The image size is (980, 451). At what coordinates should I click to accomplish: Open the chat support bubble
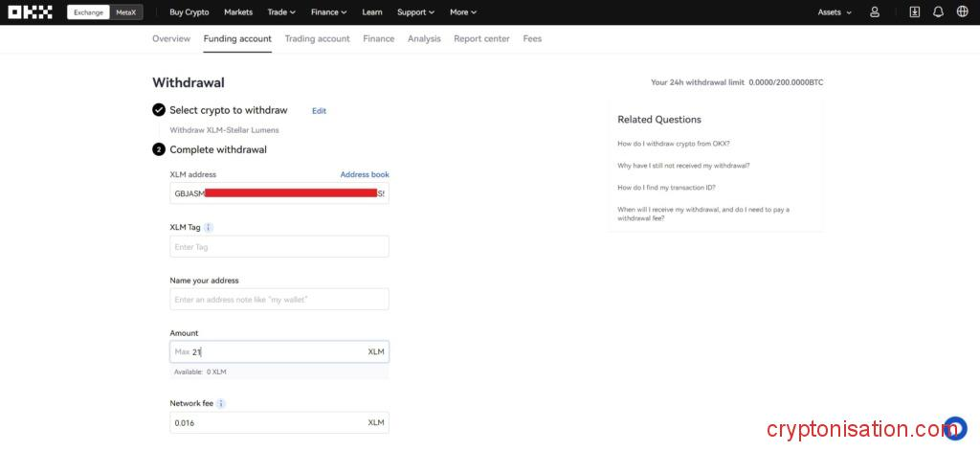954,428
